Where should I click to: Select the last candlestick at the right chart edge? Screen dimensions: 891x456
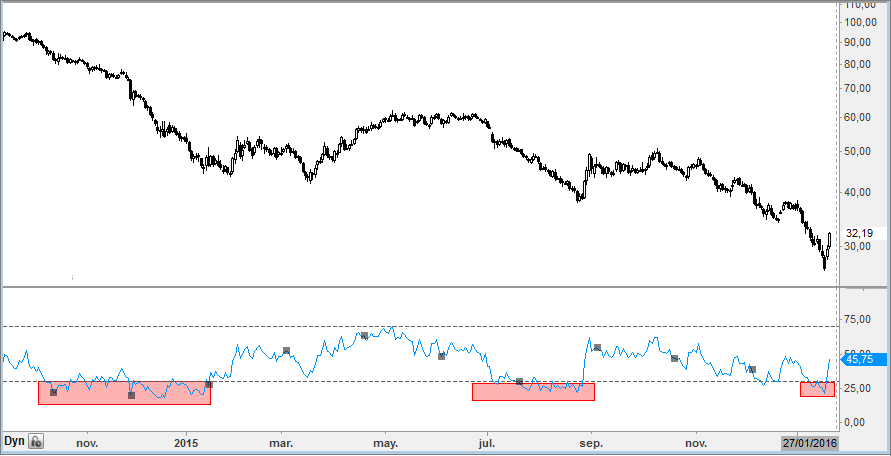point(830,239)
